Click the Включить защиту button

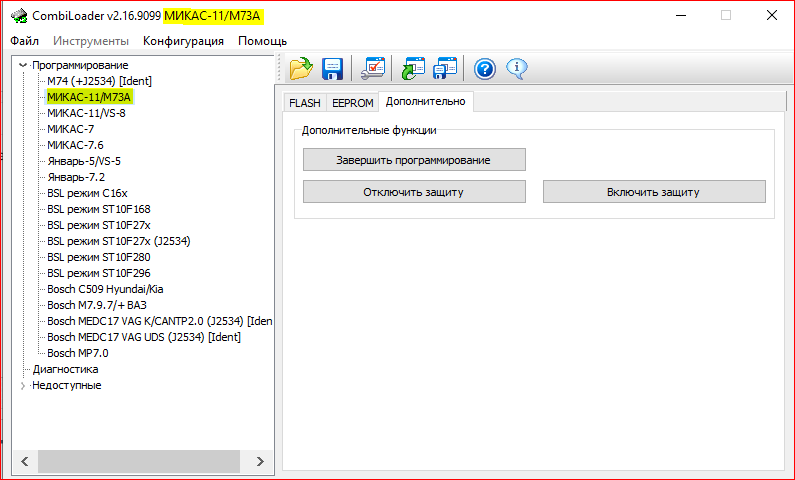pyautogui.click(x=653, y=192)
